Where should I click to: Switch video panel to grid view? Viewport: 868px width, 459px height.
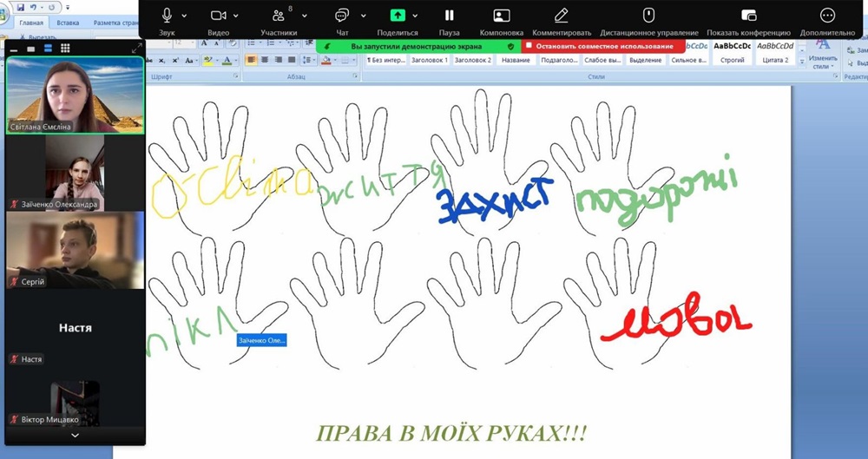(x=65, y=49)
